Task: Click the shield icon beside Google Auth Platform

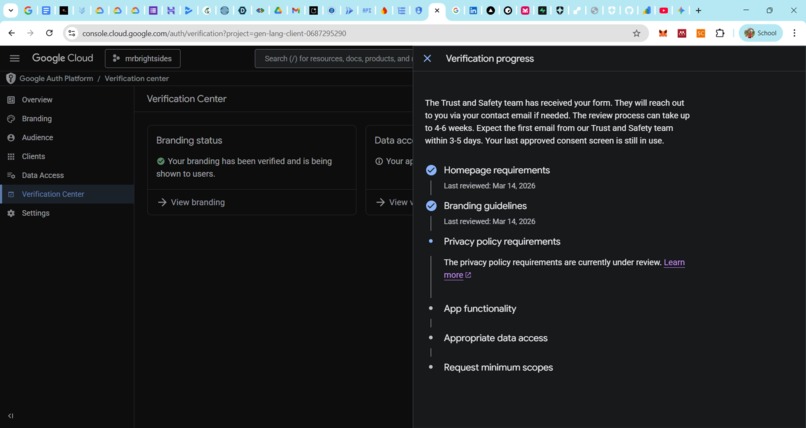Action: [x=11, y=79]
